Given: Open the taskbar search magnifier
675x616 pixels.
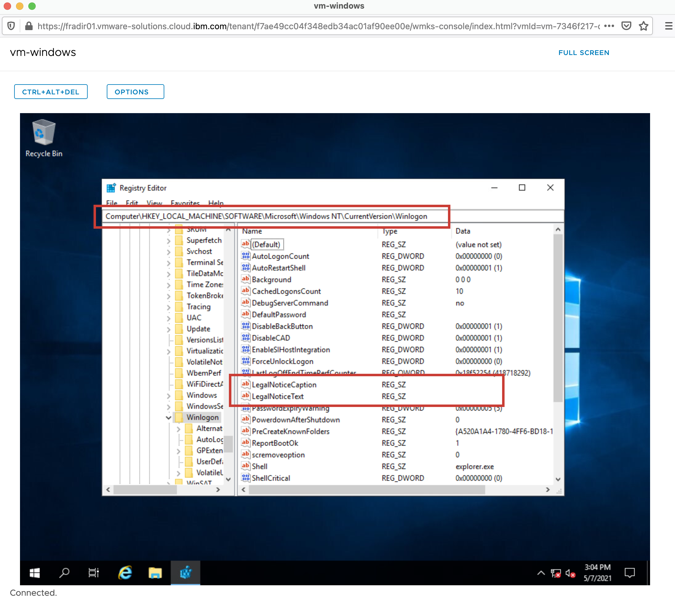Looking at the screenshot, I should pyautogui.click(x=64, y=573).
